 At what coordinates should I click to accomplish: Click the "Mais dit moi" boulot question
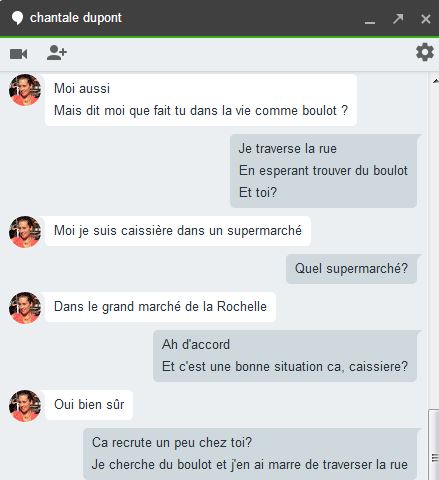pyautogui.click(x=201, y=111)
